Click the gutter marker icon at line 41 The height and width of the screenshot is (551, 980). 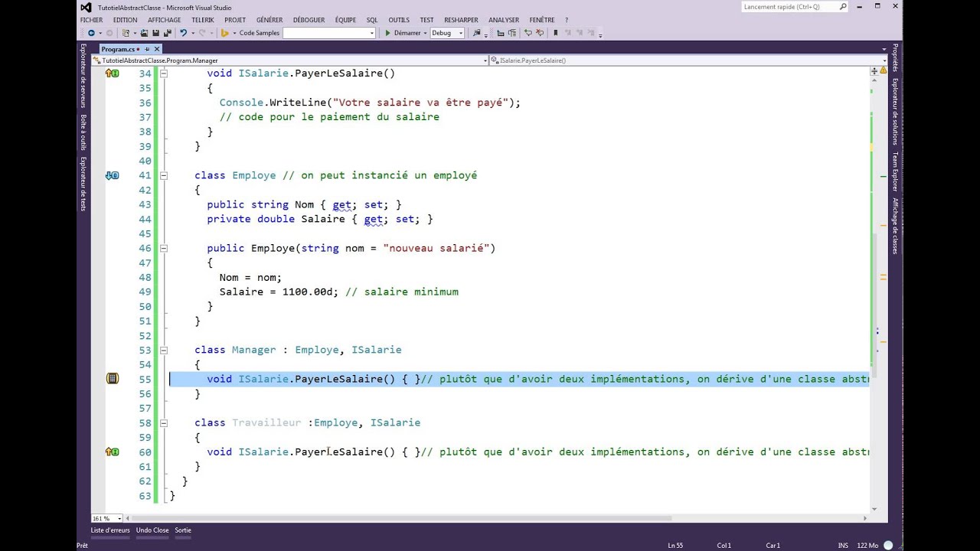tap(113, 175)
